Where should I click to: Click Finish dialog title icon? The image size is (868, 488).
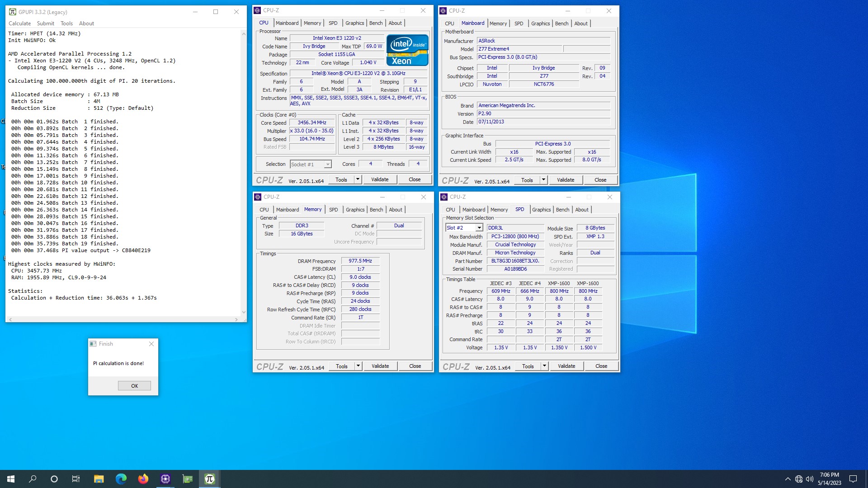click(x=93, y=344)
